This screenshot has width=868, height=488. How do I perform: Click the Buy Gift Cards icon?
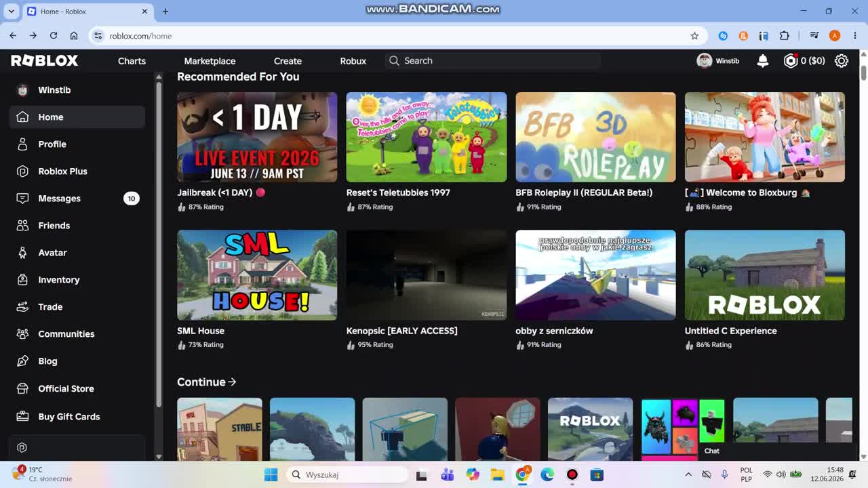pyautogui.click(x=22, y=417)
